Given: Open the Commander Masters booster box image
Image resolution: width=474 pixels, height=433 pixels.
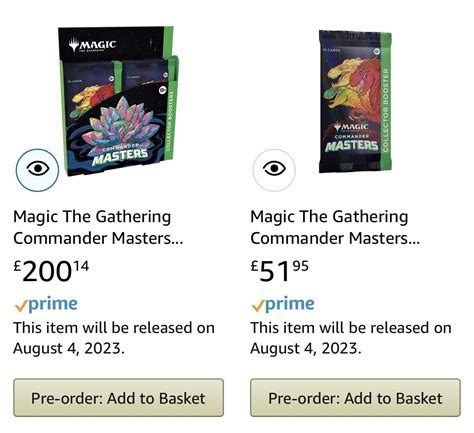Looking at the screenshot, I should click(118, 101).
